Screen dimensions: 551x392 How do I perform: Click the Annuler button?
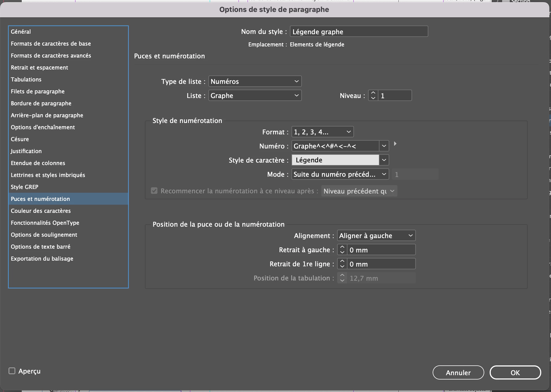[x=458, y=372]
